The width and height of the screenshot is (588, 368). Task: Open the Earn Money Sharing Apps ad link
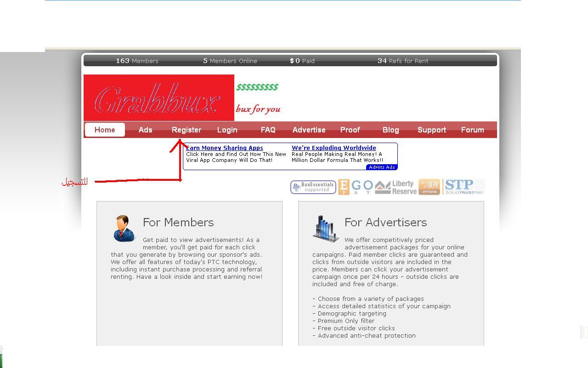225,148
